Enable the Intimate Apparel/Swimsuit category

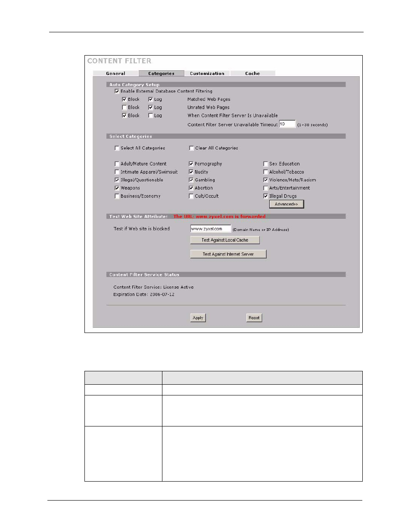(x=117, y=172)
